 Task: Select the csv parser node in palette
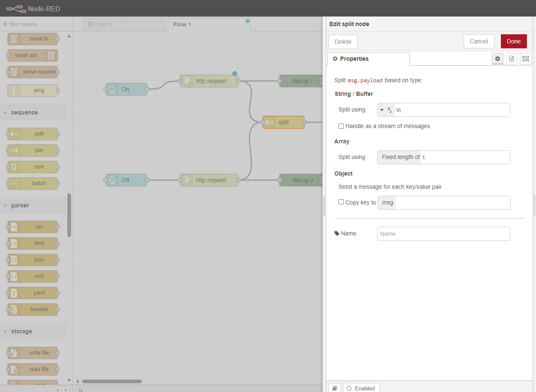tap(33, 227)
